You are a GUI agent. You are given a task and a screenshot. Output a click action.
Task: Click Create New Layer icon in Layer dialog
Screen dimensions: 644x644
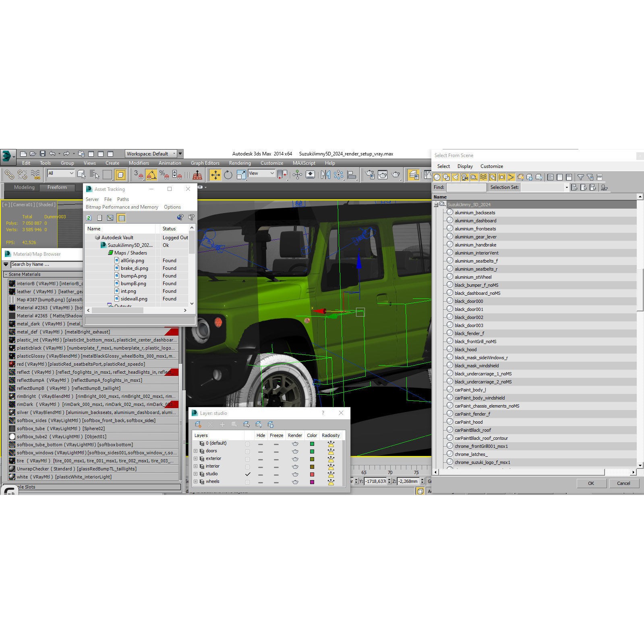[198, 425]
